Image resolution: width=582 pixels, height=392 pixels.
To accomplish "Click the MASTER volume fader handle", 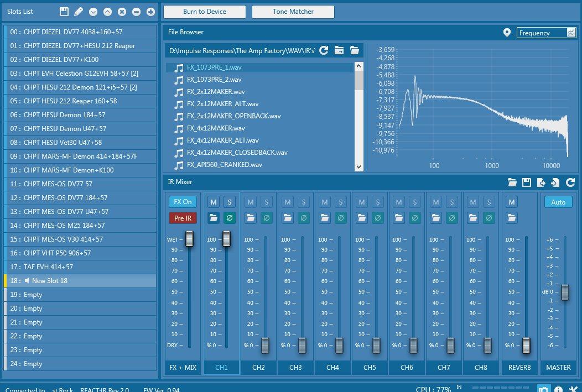I will (565, 292).
